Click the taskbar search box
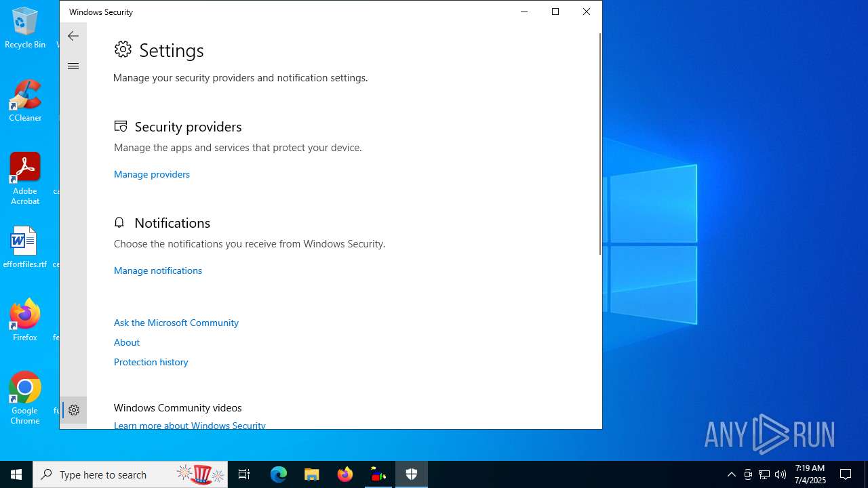 (130, 474)
